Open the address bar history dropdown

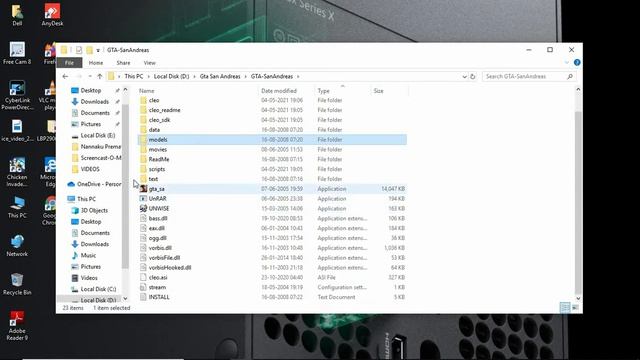464,76
